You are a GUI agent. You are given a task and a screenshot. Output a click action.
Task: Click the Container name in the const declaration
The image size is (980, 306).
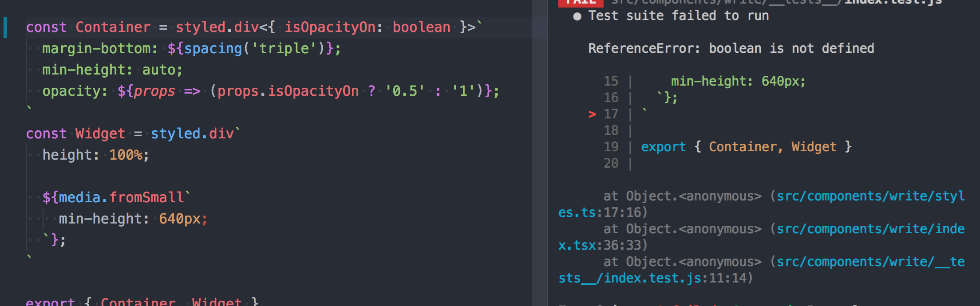pos(113,27)
